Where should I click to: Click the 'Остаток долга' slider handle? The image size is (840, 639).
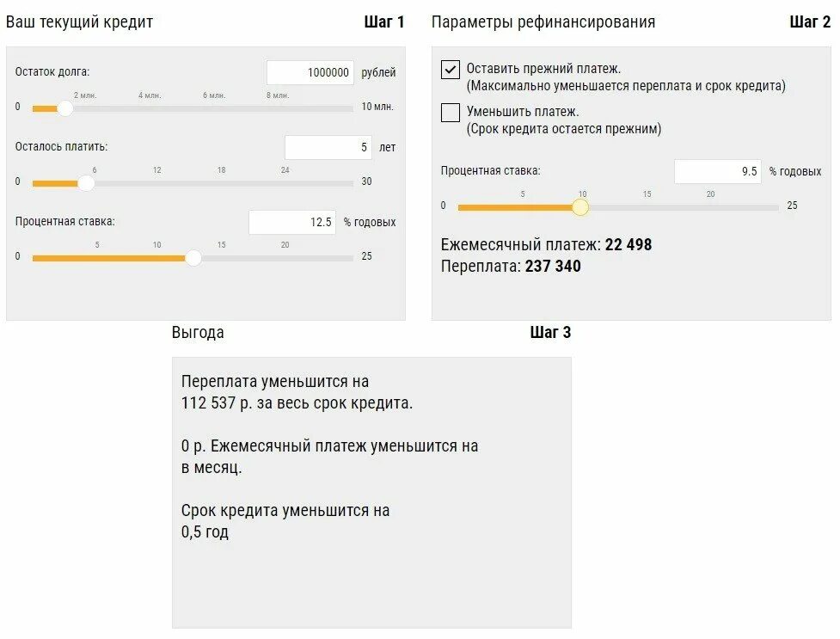point(64,108)
